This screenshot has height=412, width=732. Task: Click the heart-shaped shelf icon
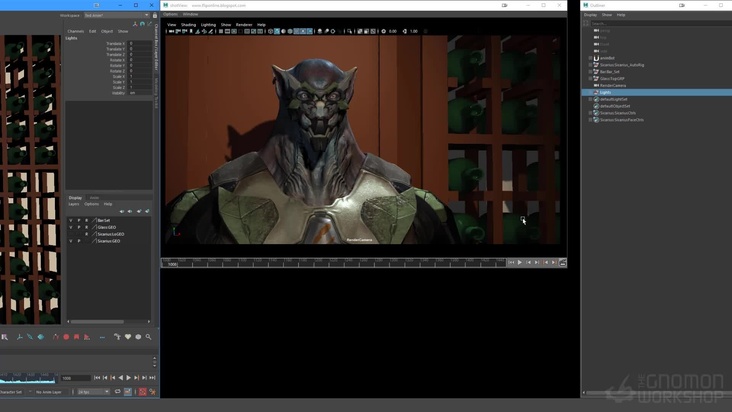point(129,337)
